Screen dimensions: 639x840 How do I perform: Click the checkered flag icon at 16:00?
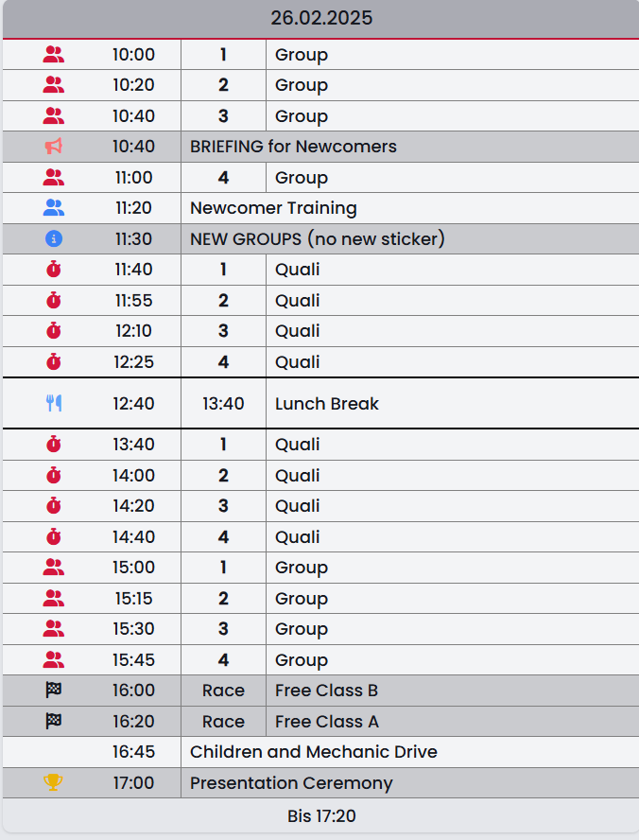click(54, 691)
